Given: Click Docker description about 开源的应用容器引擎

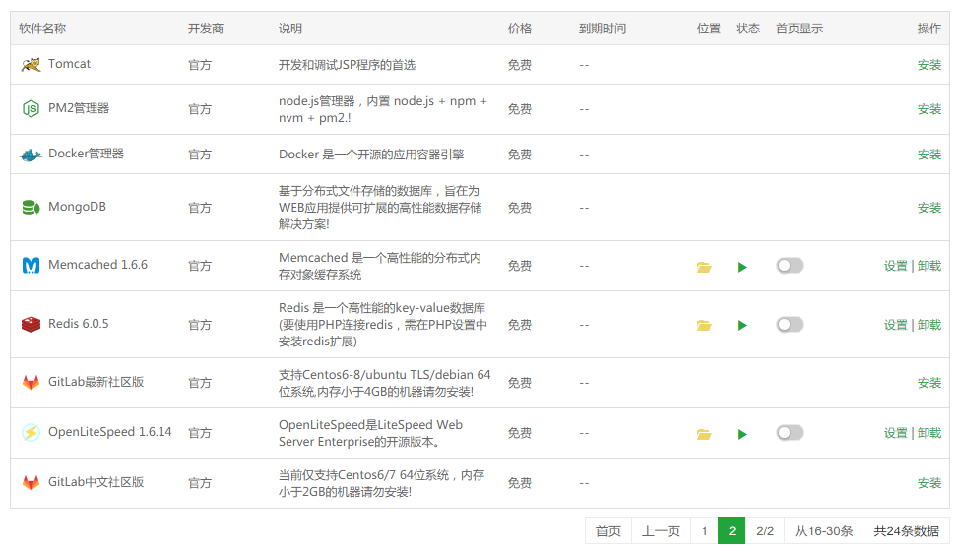Looking at the screenshot, I should [371, 155].
